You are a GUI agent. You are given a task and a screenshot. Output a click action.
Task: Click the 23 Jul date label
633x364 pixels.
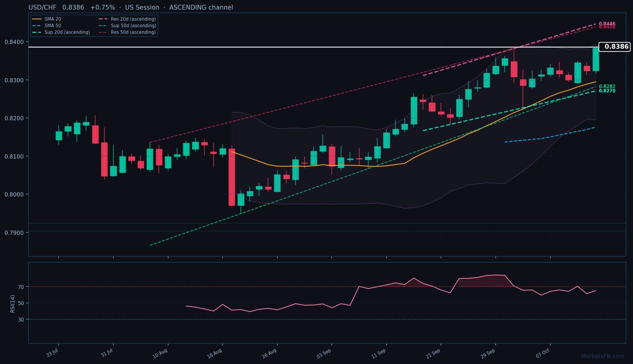pos(52,352)
